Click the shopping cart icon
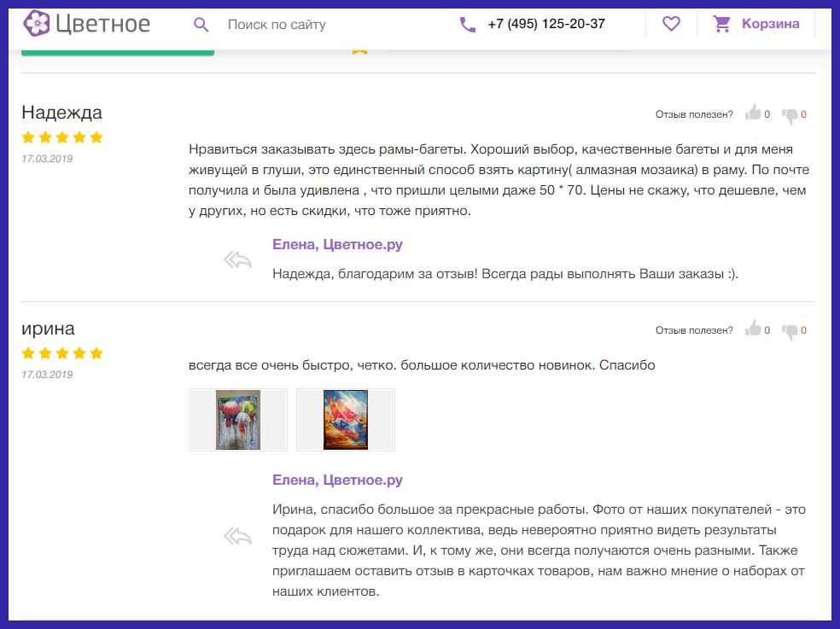This screenshot has height=629, width=840. (722, 24)
